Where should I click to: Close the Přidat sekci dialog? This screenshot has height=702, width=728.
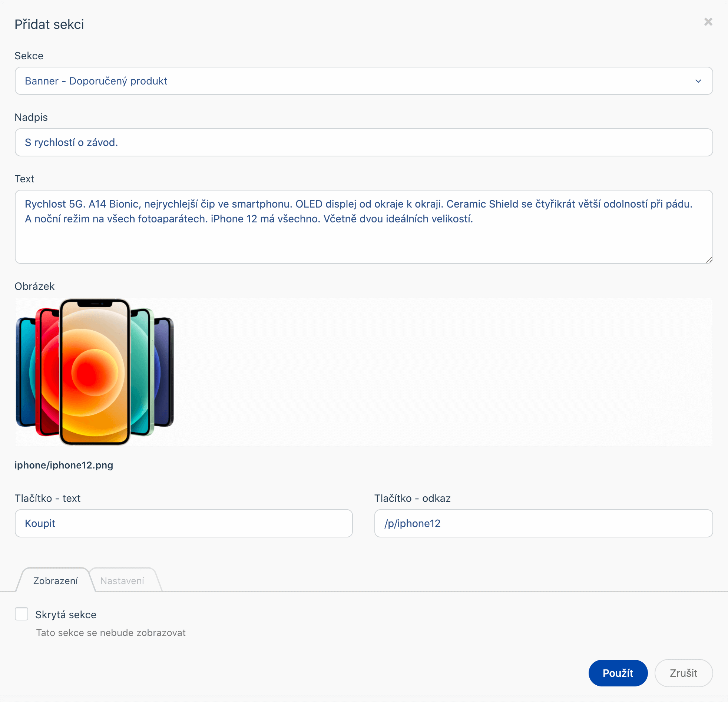[708, 22]
